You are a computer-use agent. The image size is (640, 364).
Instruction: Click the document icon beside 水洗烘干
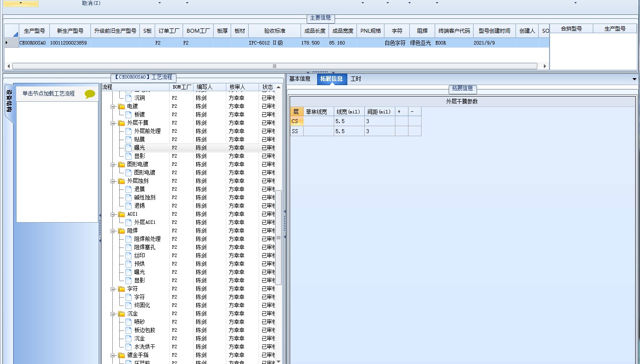128,347
